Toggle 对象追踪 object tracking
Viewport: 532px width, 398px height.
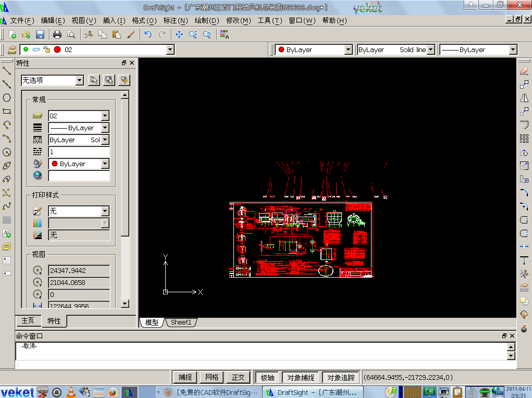(x=341, y=377)
